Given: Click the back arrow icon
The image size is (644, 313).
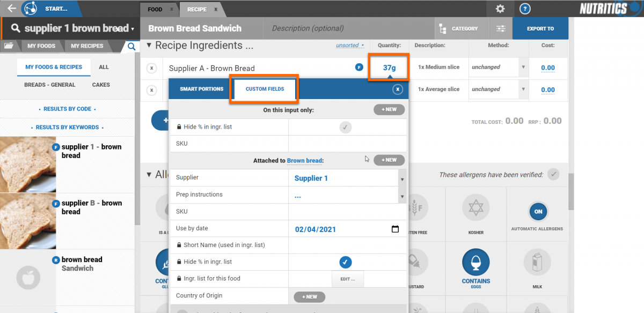Looking at the screenshot, I should (x=11, y=9).
